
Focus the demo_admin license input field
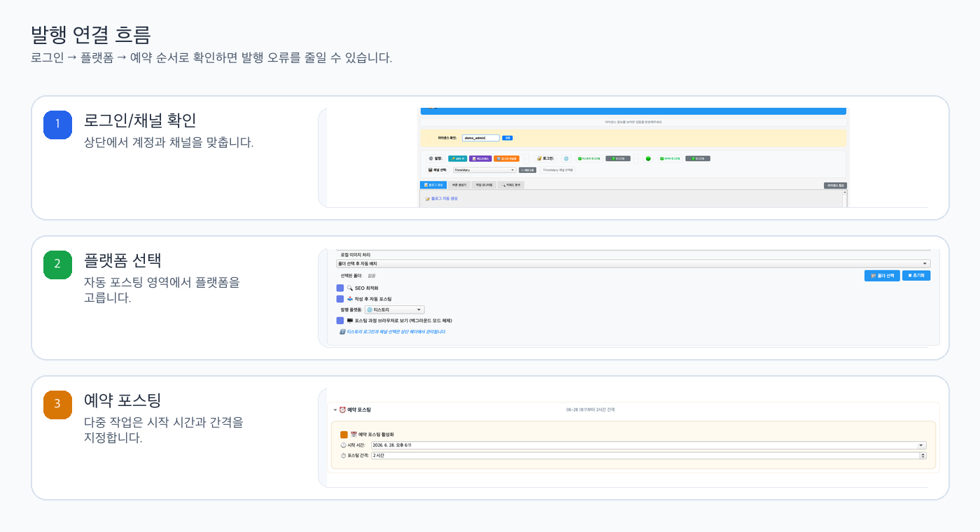(481, 138)
